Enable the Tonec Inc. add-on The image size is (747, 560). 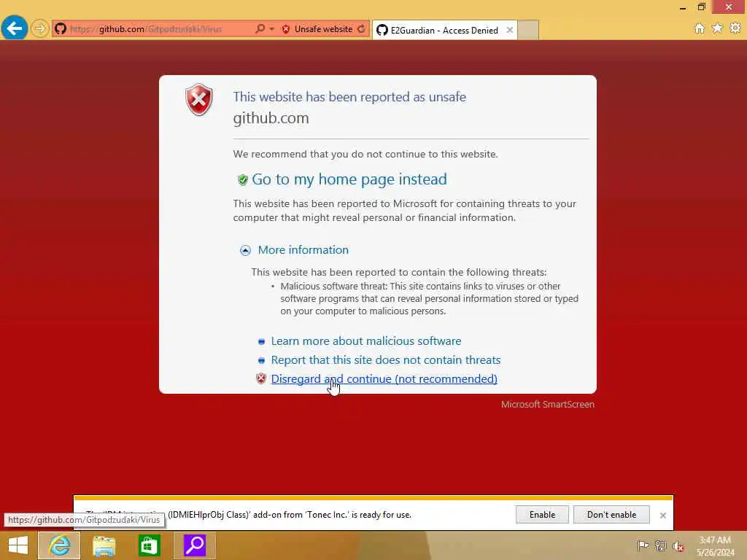click(542, 515)
